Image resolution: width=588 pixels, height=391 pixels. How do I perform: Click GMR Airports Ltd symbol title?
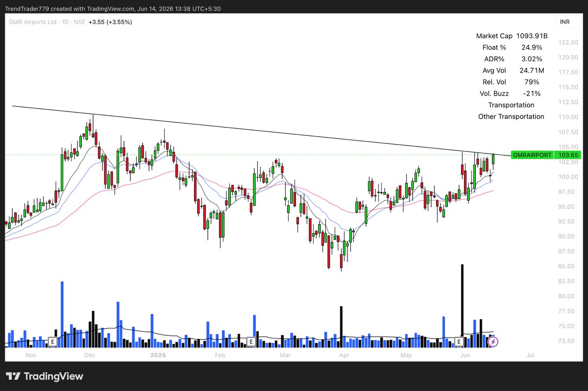[31, 22]
